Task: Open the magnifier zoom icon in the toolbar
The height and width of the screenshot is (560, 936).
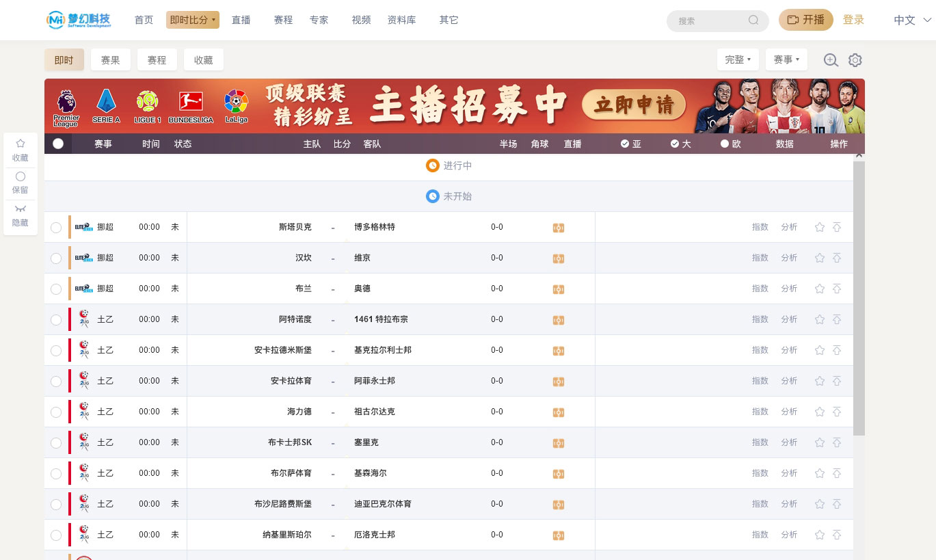Action: coord(831,60)
